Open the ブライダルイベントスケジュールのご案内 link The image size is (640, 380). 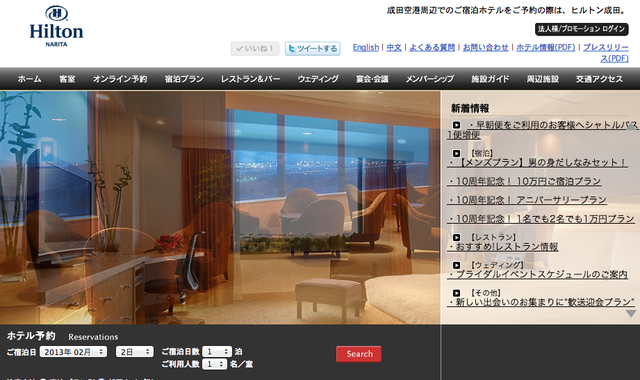[538, 274]
